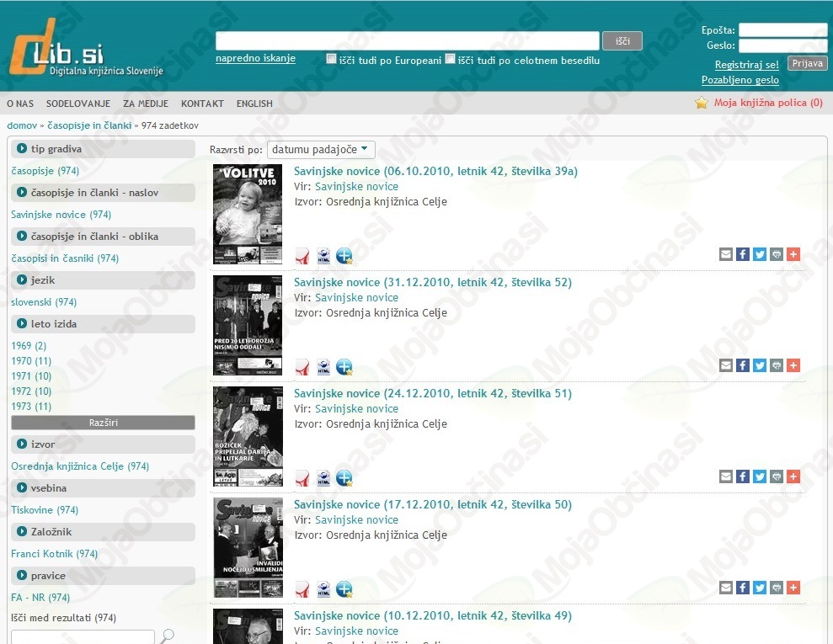The height and width of the screenshot is (644, 833).
Task: Email the številka 51 issue
Action: [x=726, y=476]
